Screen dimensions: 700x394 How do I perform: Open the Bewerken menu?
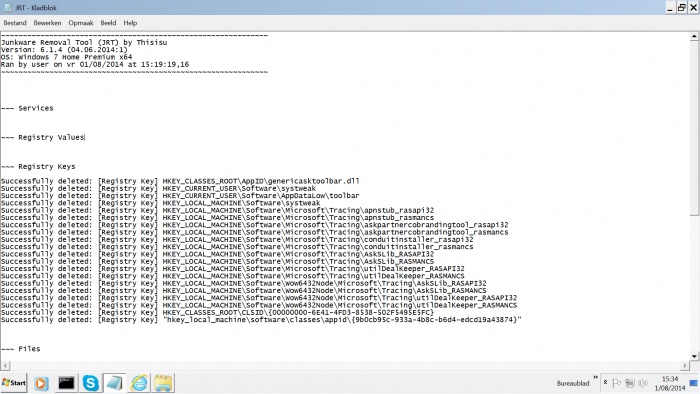click(47, 23)
